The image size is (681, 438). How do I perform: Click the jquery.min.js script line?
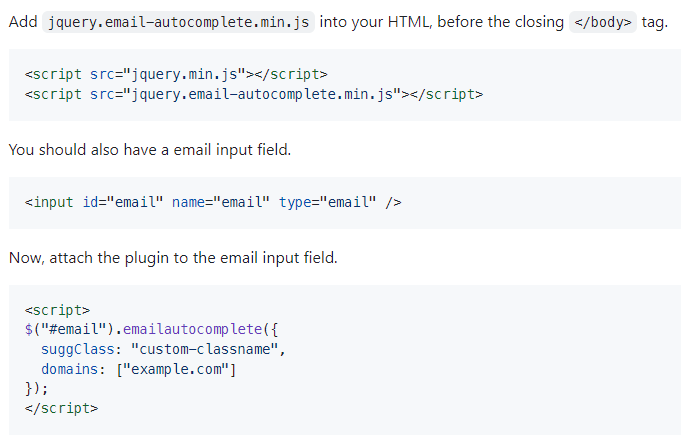click(x=176, y=74)
